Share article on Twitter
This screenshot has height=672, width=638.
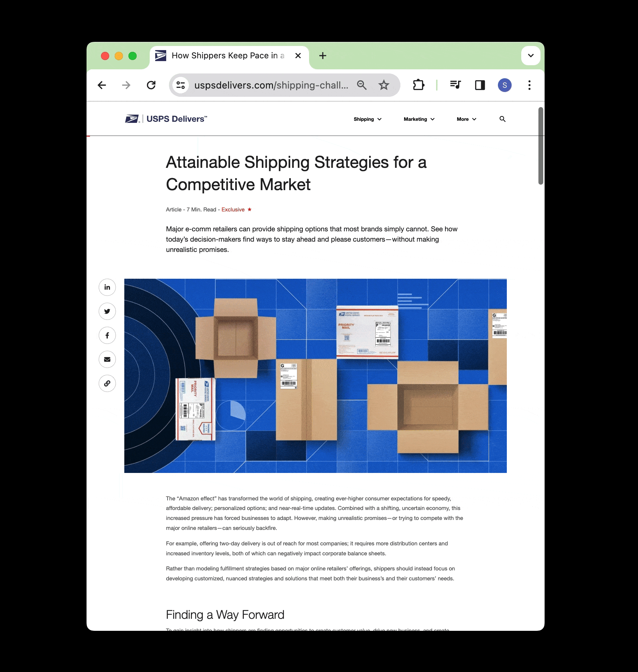107,311
